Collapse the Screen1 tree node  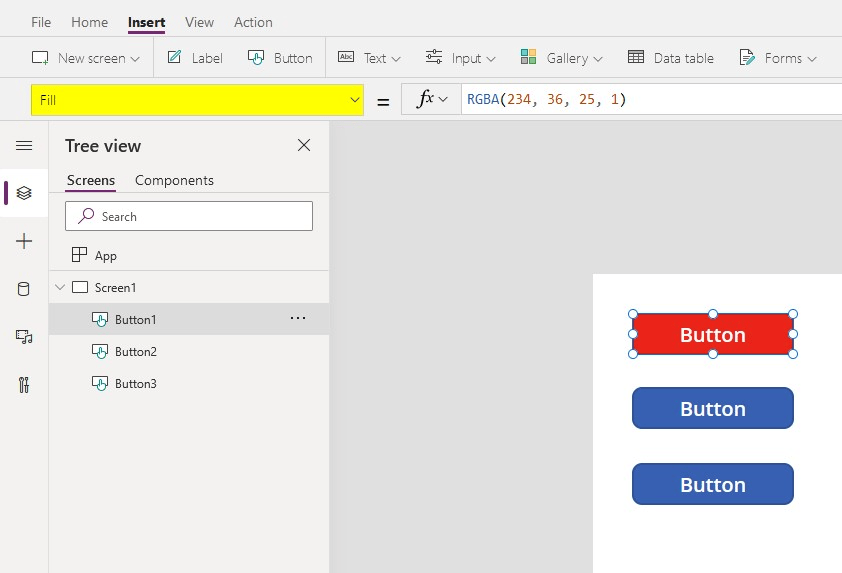[x=60, y=288]
